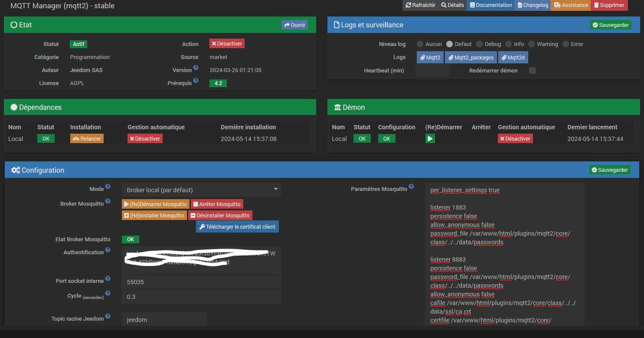Click the Etat Broker Mosquitto OK badge
Viewport: 644px width, 338px height.
[131, 239]
